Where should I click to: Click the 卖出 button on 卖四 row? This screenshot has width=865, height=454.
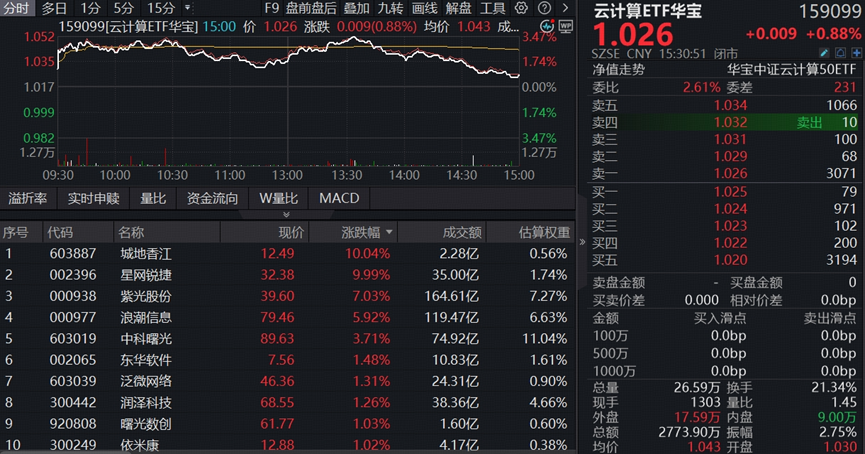(x=809, y=122)
